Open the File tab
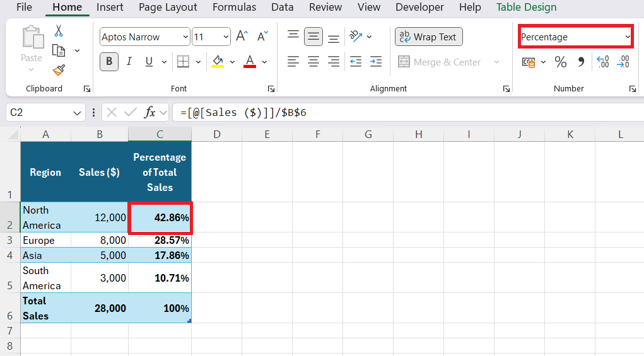 tap(24, 7)
